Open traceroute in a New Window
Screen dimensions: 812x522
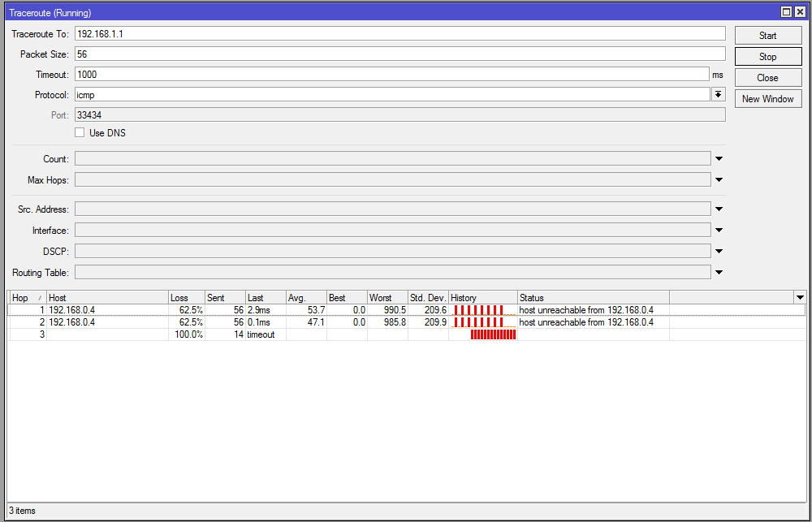click(767, 99)
